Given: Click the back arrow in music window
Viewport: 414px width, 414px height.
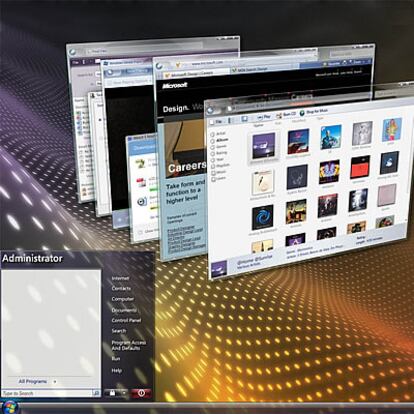Looking at the screenshot, I should (211, 110).
